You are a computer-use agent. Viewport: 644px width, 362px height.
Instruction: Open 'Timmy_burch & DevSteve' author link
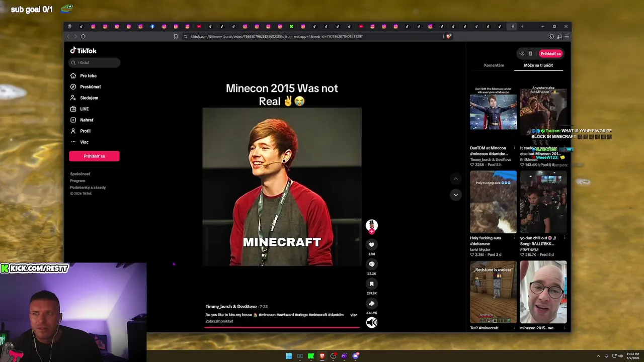click(x=231, y=306)
